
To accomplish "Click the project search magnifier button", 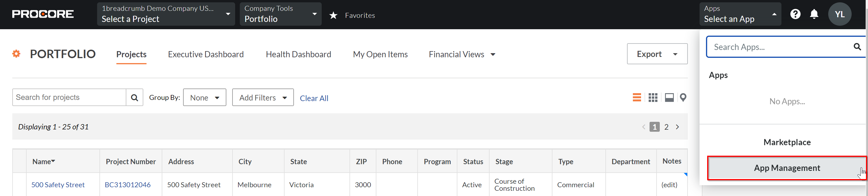I will (135, 97).
